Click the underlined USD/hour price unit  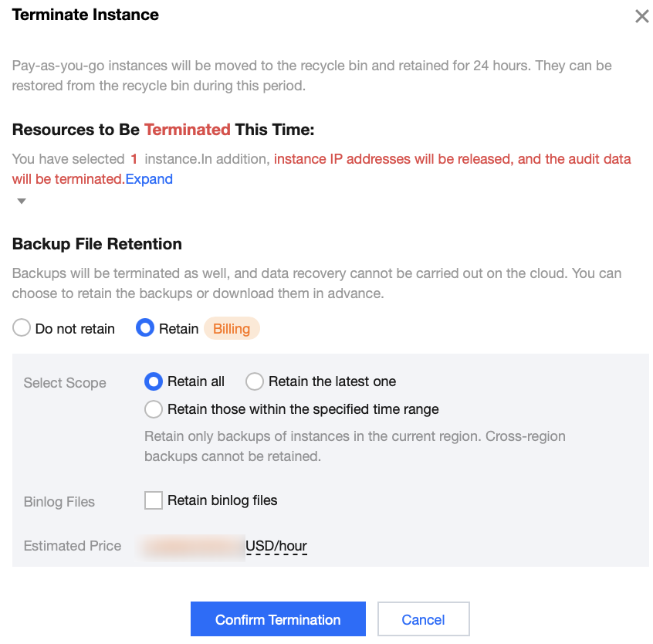(276, 546)
